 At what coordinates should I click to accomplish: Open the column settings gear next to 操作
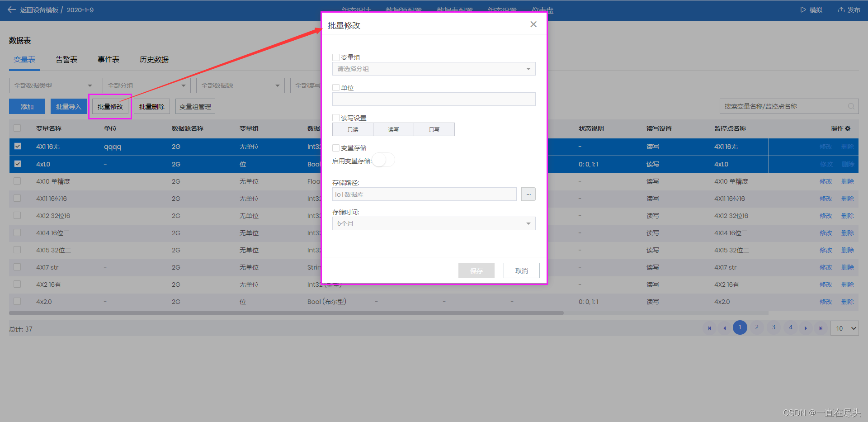click(x=848, y=128)
